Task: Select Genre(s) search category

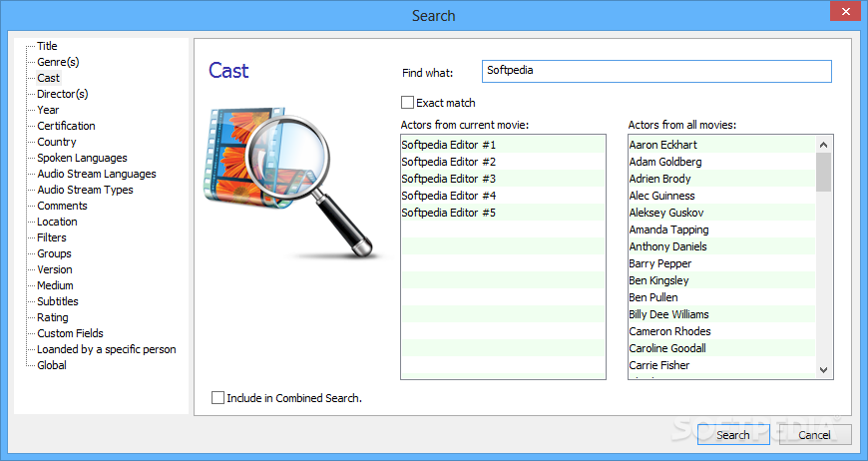Action: pos(58,62)
